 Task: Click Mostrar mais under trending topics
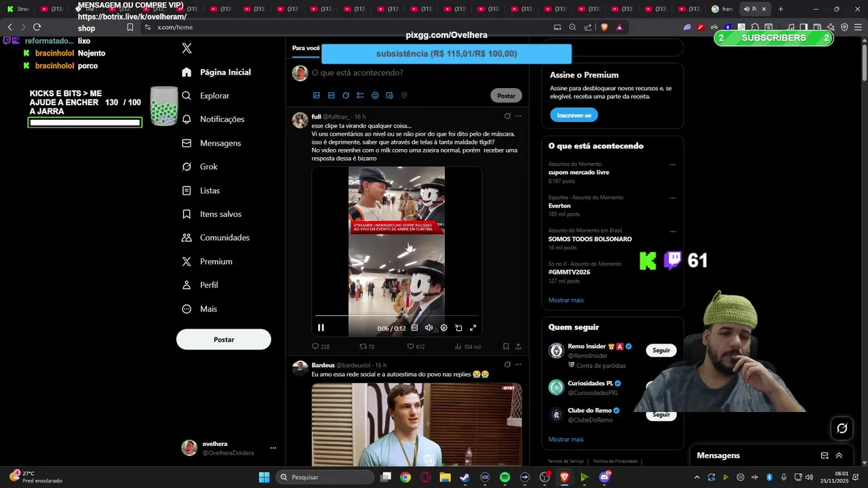click(x=566, y=300)
